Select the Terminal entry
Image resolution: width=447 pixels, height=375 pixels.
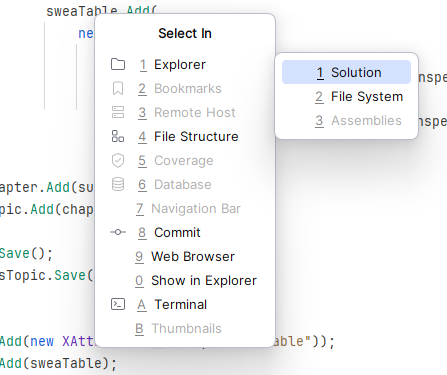click(x=185, y=304)
